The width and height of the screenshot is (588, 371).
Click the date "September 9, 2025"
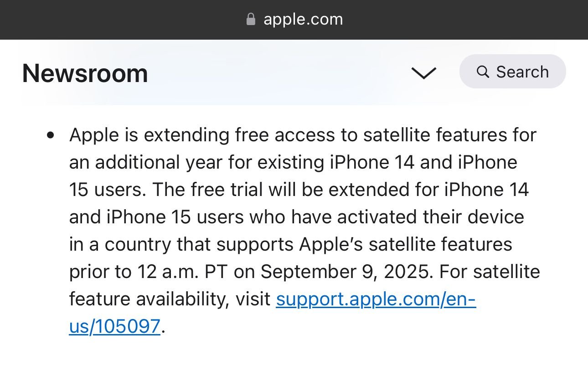[x=345, y=272]
